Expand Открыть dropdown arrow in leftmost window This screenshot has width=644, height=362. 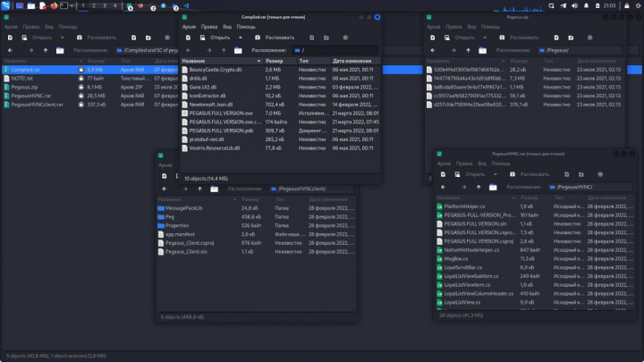click(62, 38)
